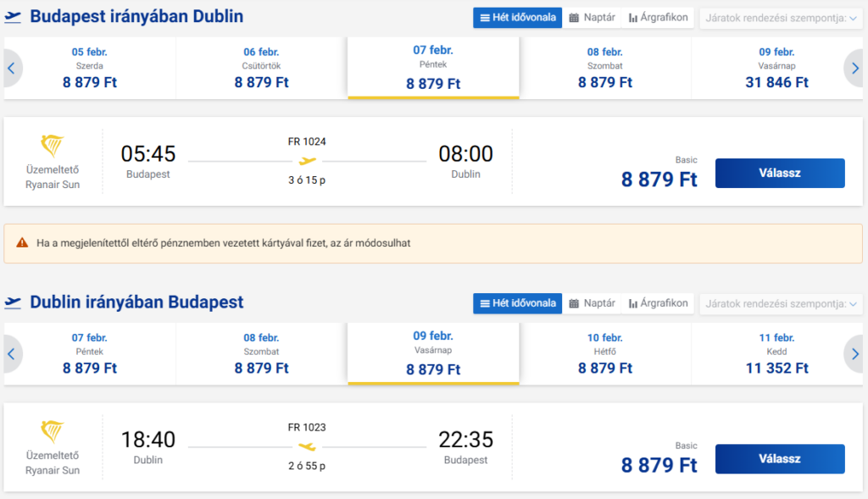Click the previous dates arrow for Budapest–Dublin

point(11,69)
